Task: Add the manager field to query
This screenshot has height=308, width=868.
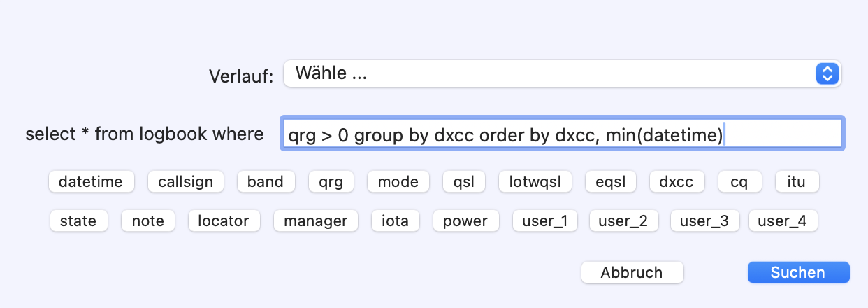Action: coord(315,221)
